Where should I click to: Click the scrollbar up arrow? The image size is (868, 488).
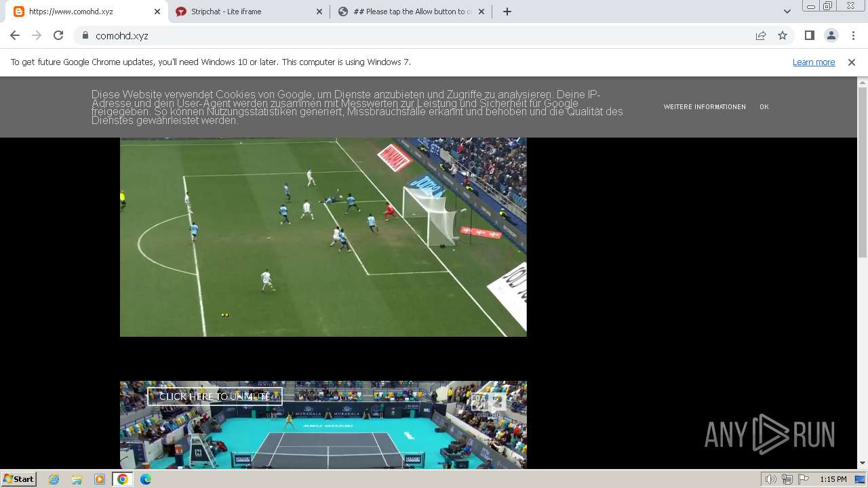coord(863,82)
